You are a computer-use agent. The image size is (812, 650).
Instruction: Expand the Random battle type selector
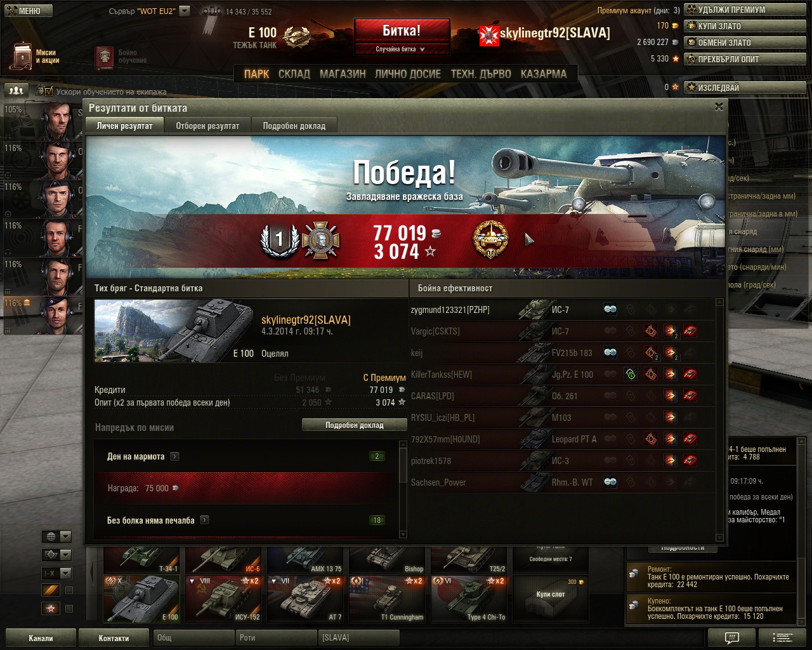(401, 49)
